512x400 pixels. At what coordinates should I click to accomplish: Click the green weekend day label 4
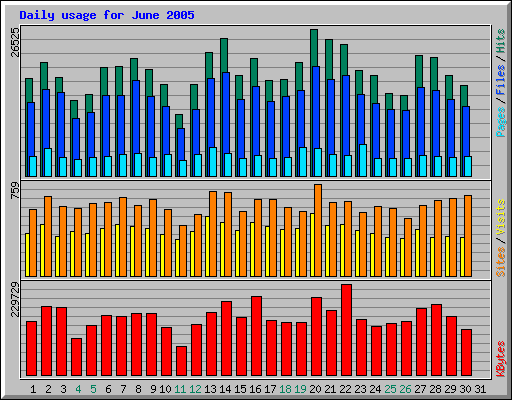(78, 389)
